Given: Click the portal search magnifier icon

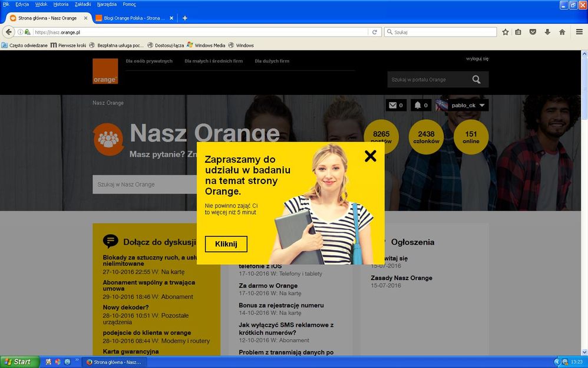Looking at the screenshot, I should coord(476,80).
